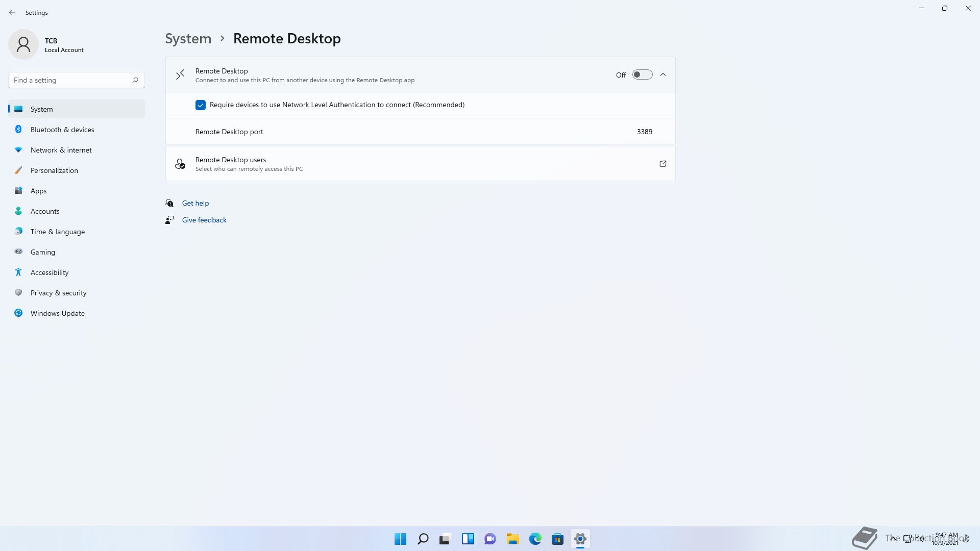Open Bluetooth & devices settings

coord(77,130)
